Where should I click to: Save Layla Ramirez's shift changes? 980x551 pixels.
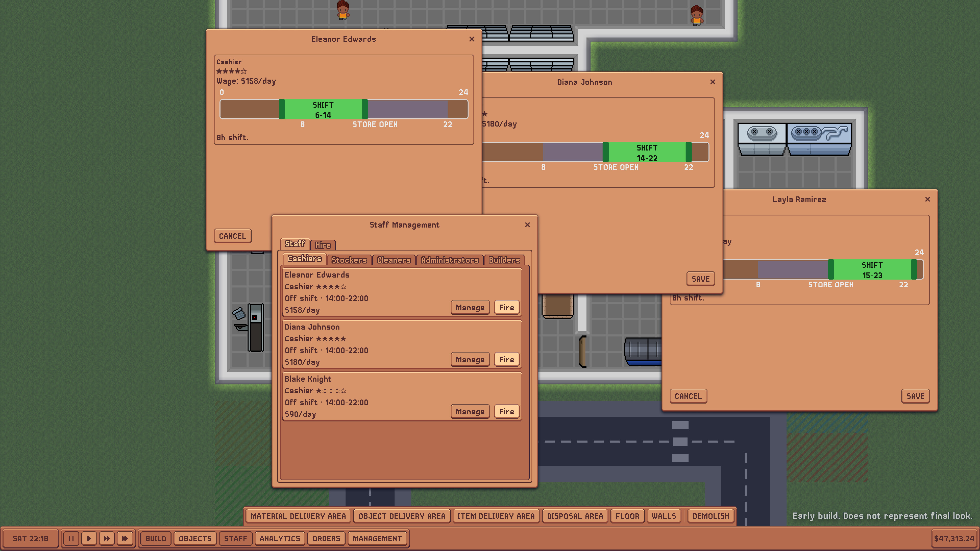915,396
